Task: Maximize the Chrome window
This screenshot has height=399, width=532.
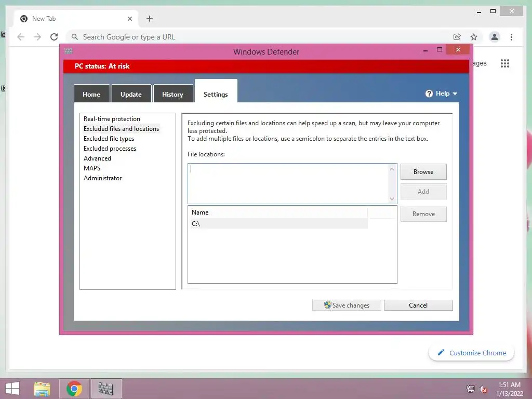Action: pyautogui.click(x=493, y=11)
